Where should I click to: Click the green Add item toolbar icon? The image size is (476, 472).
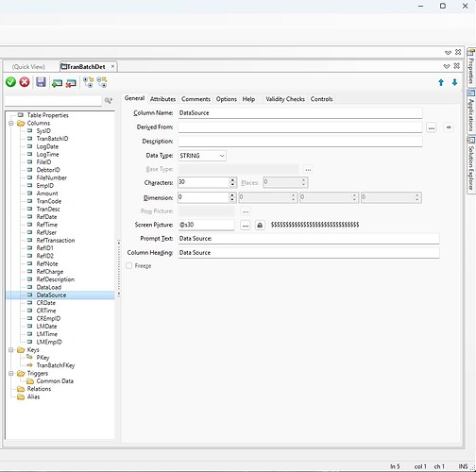click(x=57, y=83)
